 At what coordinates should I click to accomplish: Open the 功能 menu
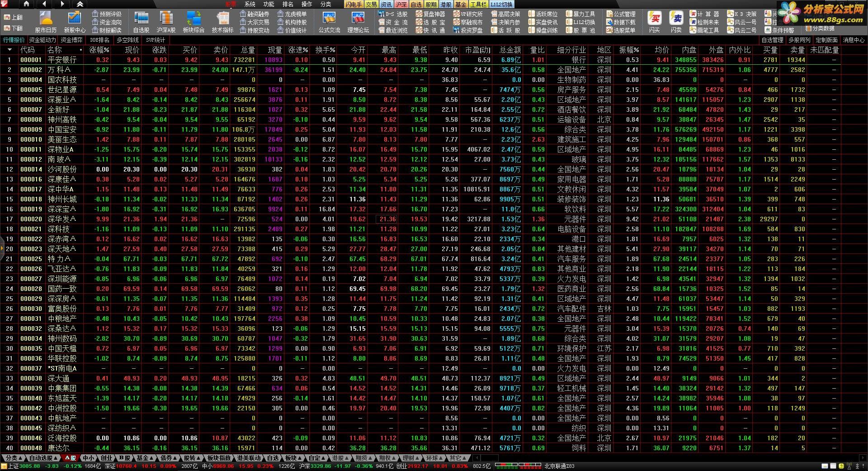pos(269,4)
